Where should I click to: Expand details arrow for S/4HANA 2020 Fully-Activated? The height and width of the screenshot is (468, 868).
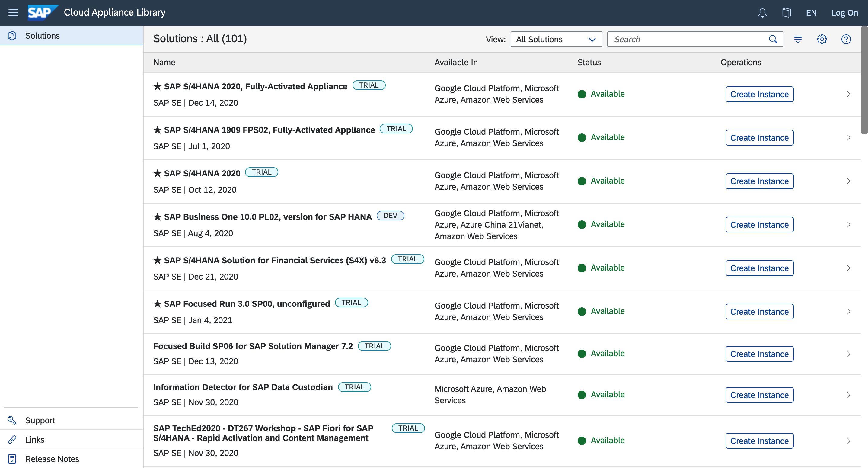848,95
